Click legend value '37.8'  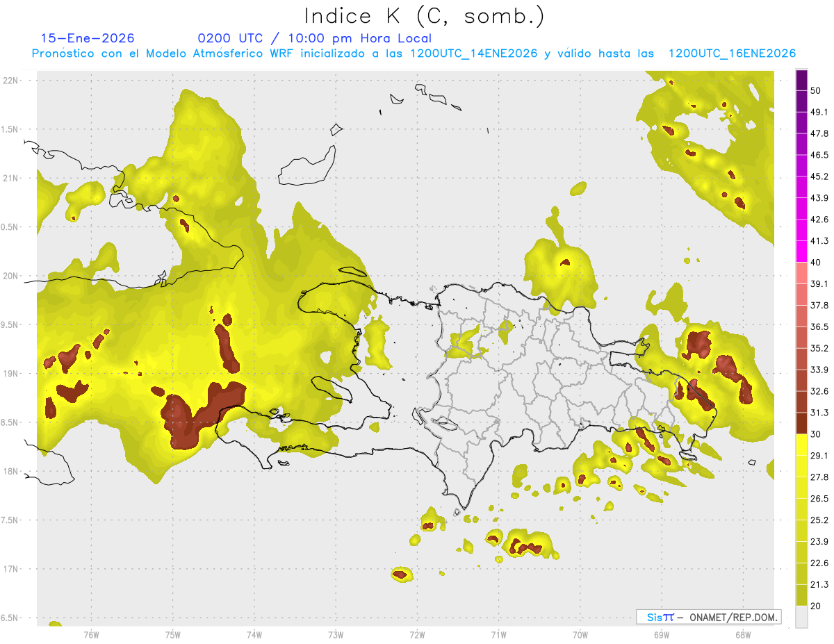pos(819,305)
